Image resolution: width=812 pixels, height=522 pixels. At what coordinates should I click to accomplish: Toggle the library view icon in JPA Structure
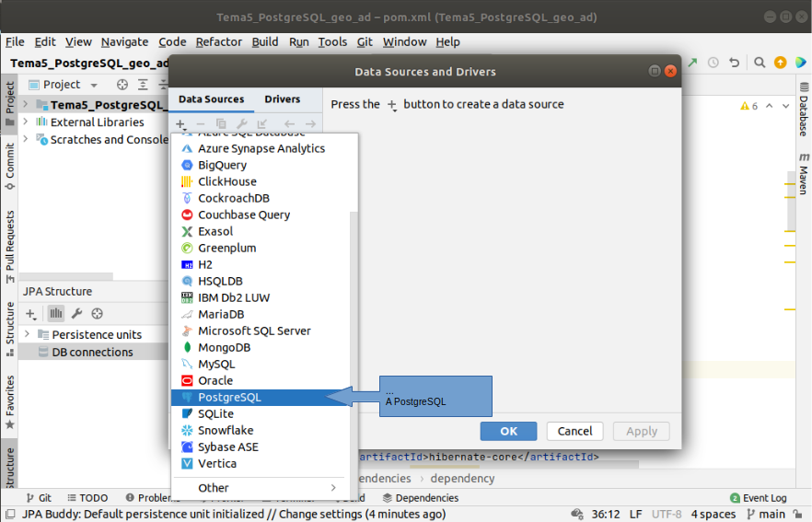tap(56, 314)
